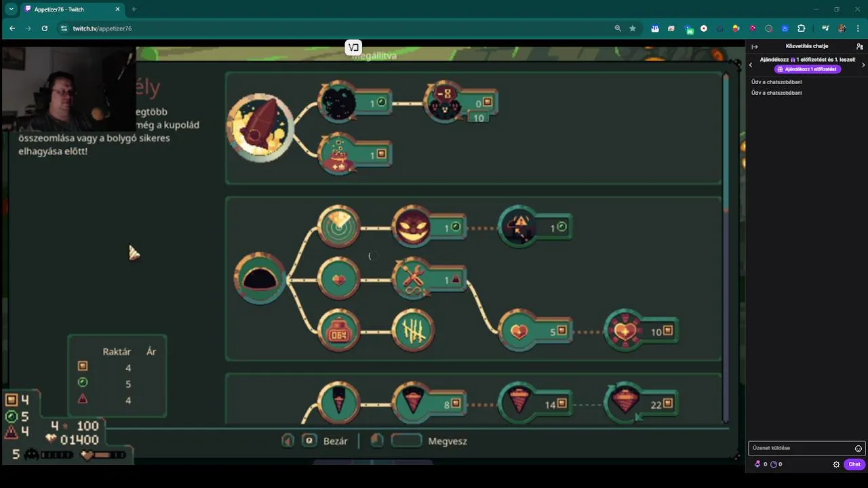Open a new browser tab
The width and height of the screenshot is (868, 488).
[134, 9]
